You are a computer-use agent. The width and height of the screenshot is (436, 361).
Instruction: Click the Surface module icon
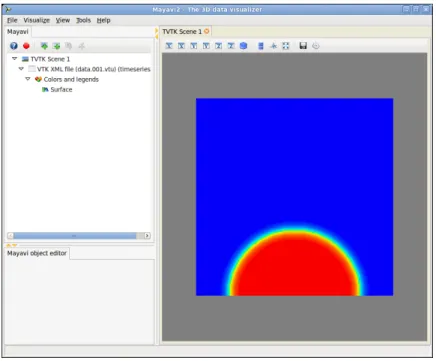click(45, 89)
